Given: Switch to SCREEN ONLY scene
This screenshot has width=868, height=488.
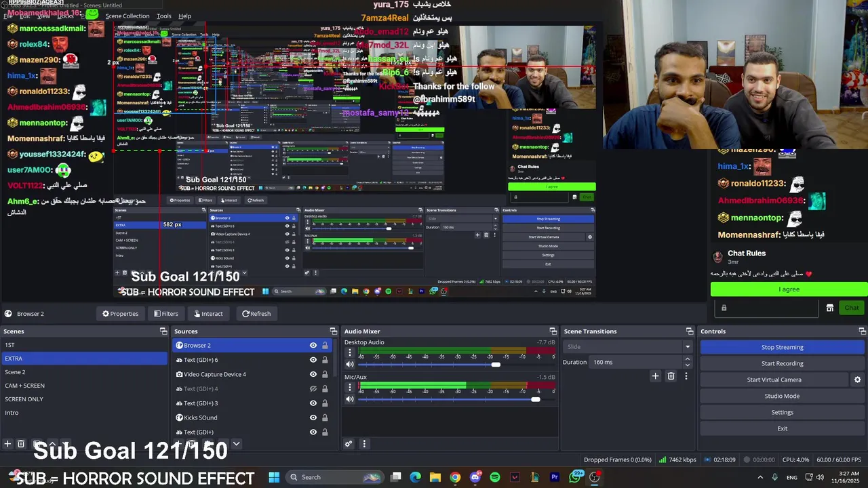Looking at the screenshot, I should point(83,399).
